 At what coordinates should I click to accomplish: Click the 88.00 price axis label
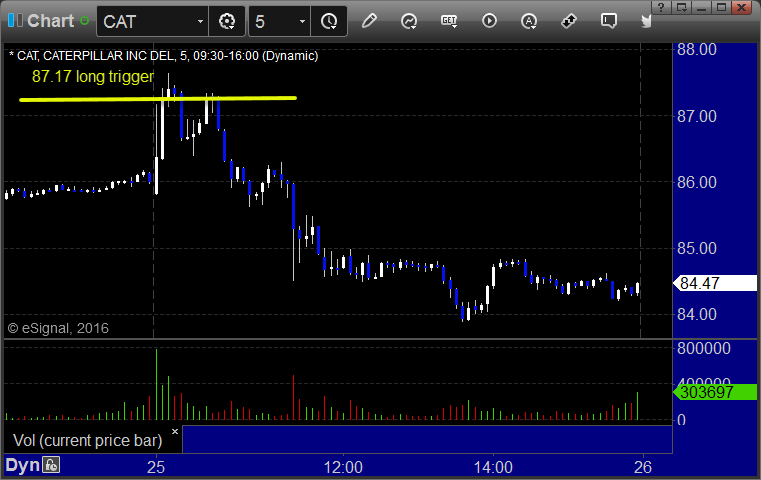[x=697, y=50]
